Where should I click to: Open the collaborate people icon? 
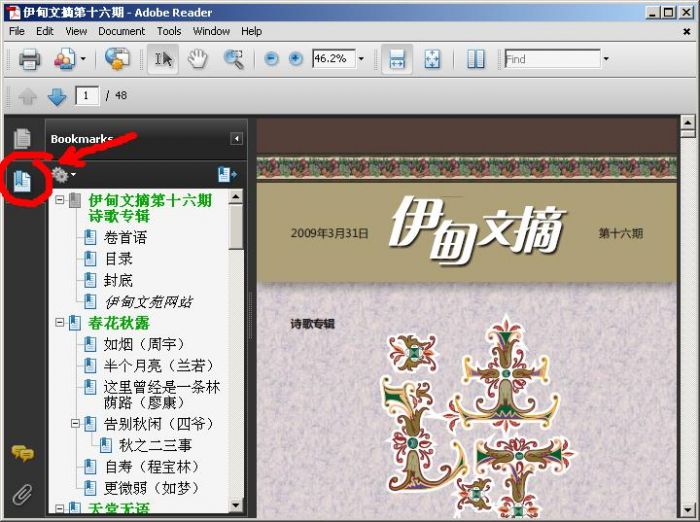pos(65,59)
